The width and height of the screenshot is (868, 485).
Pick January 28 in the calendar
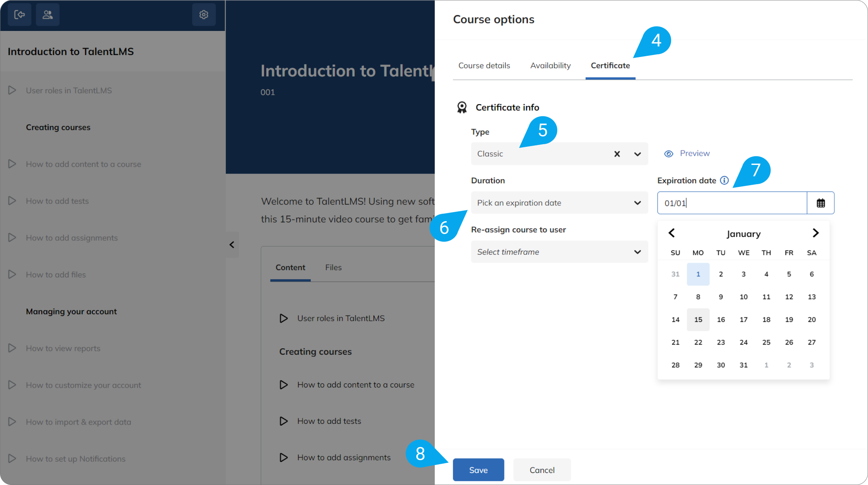tap(675, 365)
